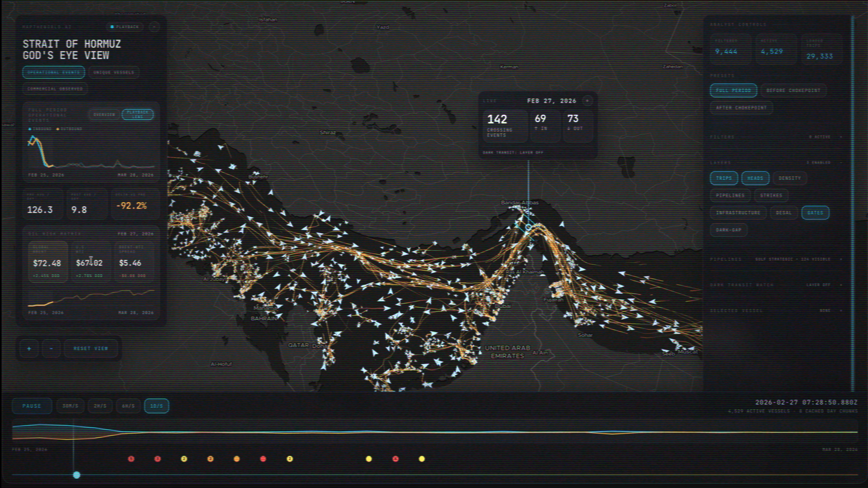868x488 pixels.
Task: Enable the Pipelines layer chip
Action: [730, 195]
